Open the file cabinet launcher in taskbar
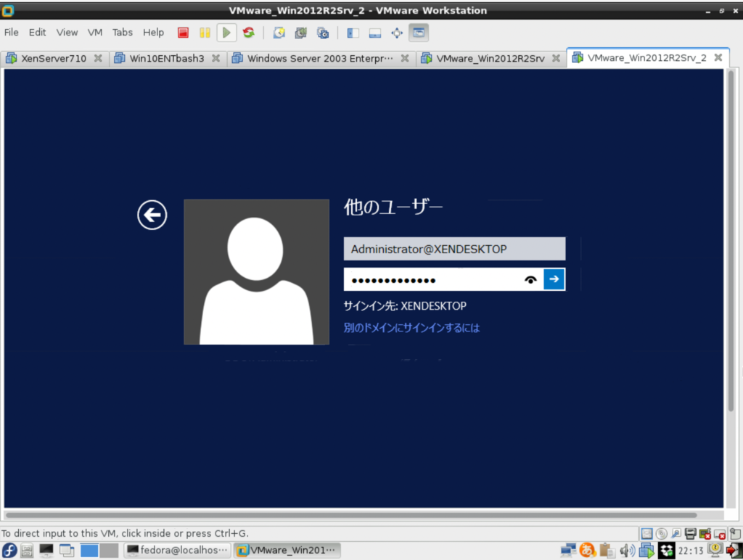 click(27, 550)
